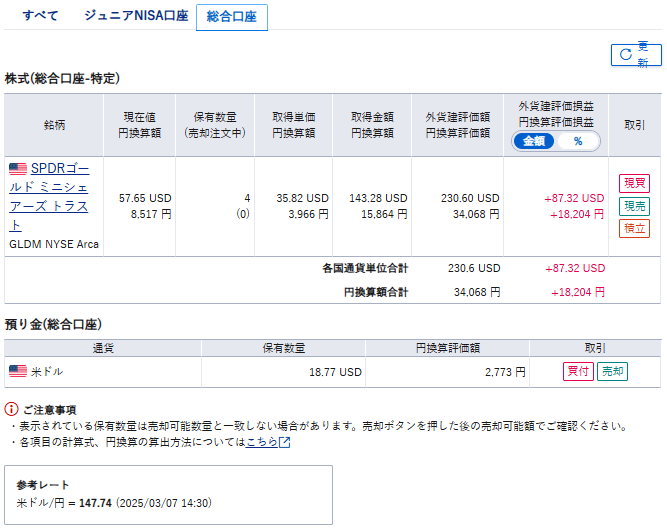Click 売却 for US dollar deposit
Screen dimensions: 667x530
[x=612, y=371]
